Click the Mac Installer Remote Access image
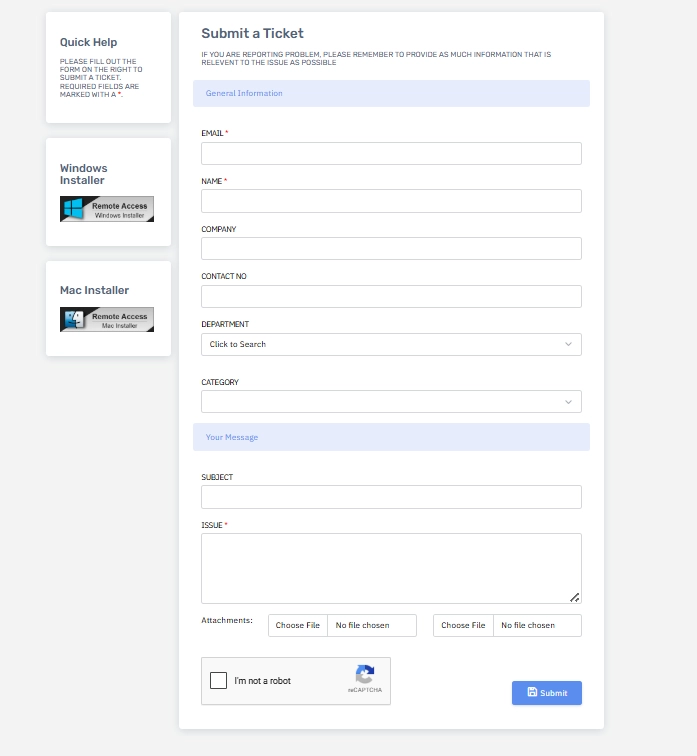The width and height of the screenshot is (697, 756). [107, 320]
